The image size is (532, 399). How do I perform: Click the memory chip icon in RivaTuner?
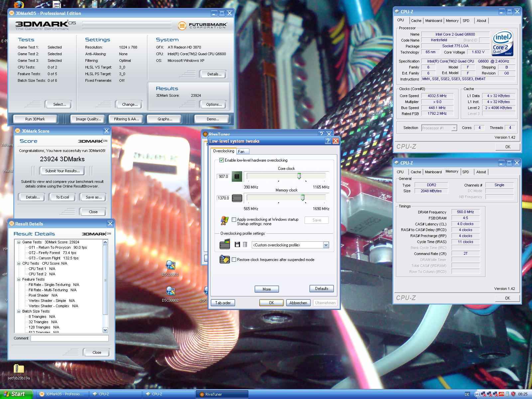tap(237, 198)
